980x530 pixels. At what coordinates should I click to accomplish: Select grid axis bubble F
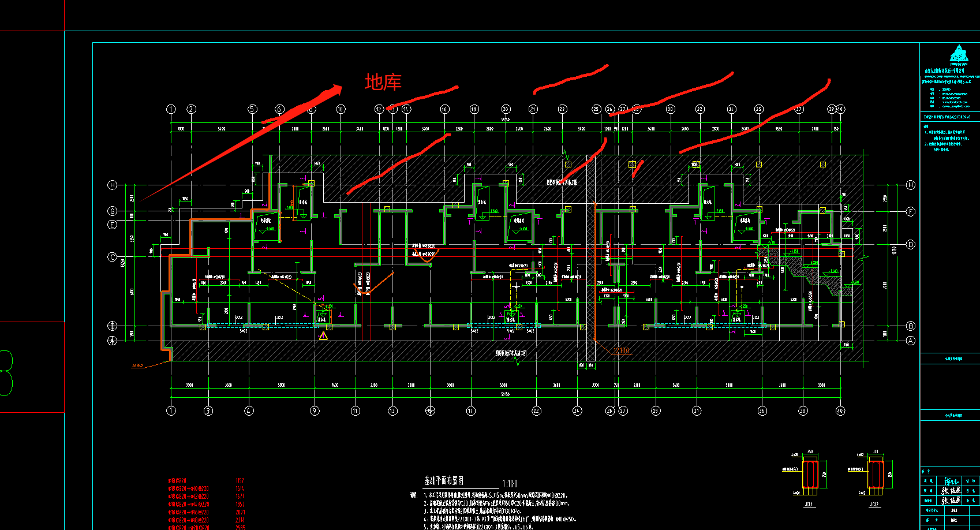(x=911, y=212)
